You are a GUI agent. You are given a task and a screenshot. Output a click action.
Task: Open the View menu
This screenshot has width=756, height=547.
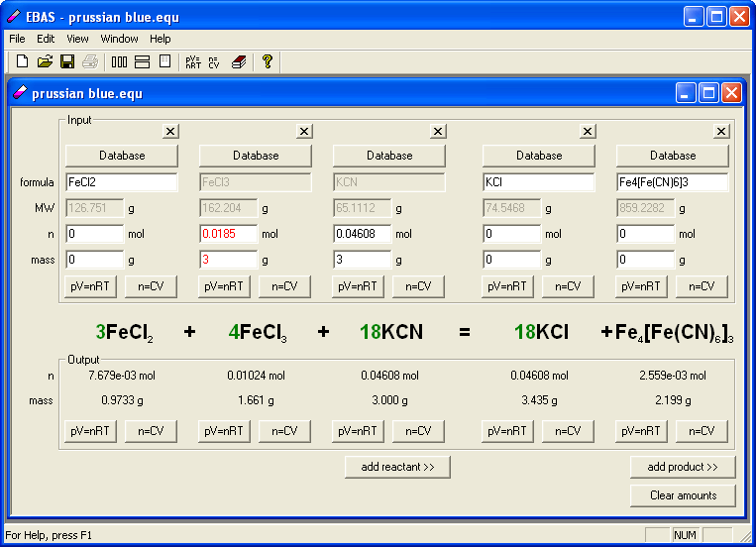click(x=77, y=39)
